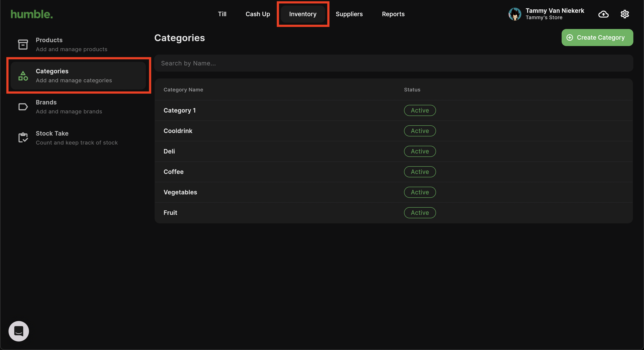Switch to the Till tab

pyautogui.click(x=222, y=14)
